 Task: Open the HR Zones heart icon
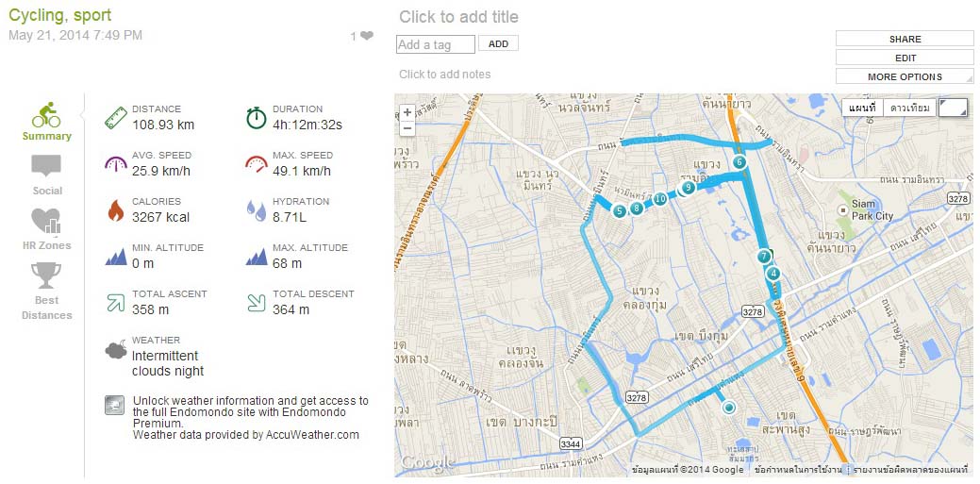pyautogui.click(x=46, y=221)
